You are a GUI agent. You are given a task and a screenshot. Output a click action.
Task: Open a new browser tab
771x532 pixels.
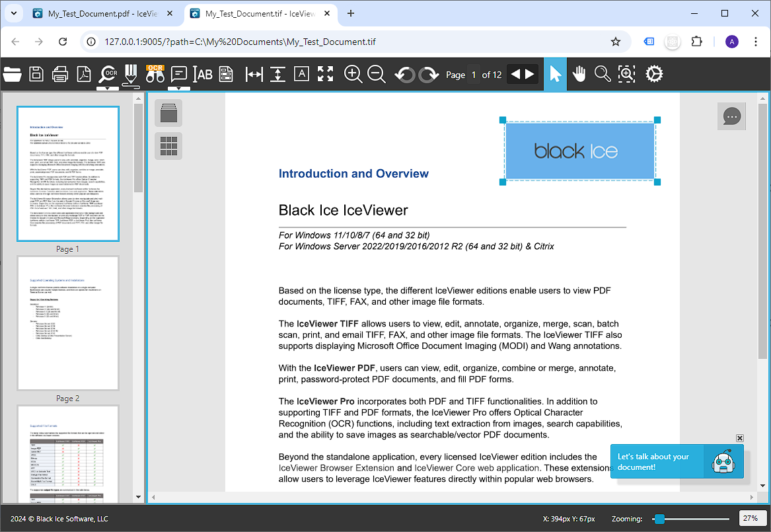pos(351,13)
